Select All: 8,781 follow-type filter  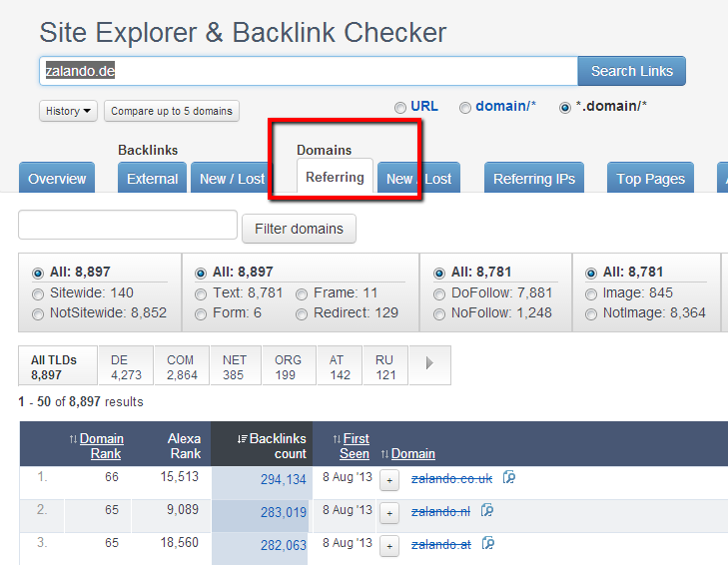pos(438,273)
